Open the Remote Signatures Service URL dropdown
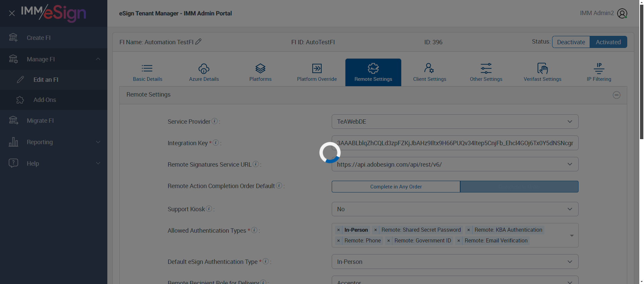This screenshot has width=644, height=284. point(455,164)
